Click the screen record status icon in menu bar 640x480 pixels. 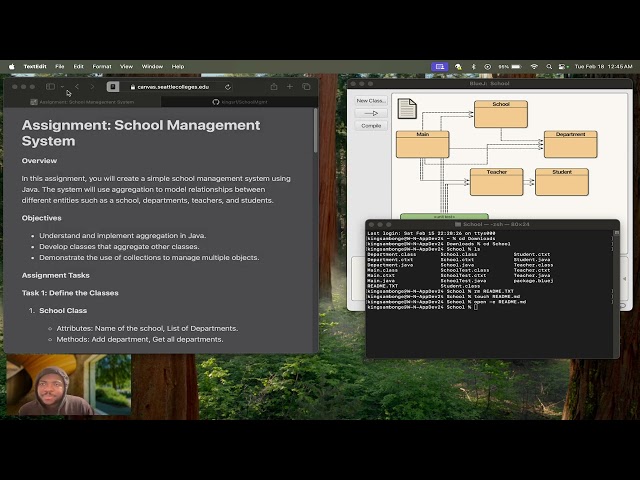[487, 67]
